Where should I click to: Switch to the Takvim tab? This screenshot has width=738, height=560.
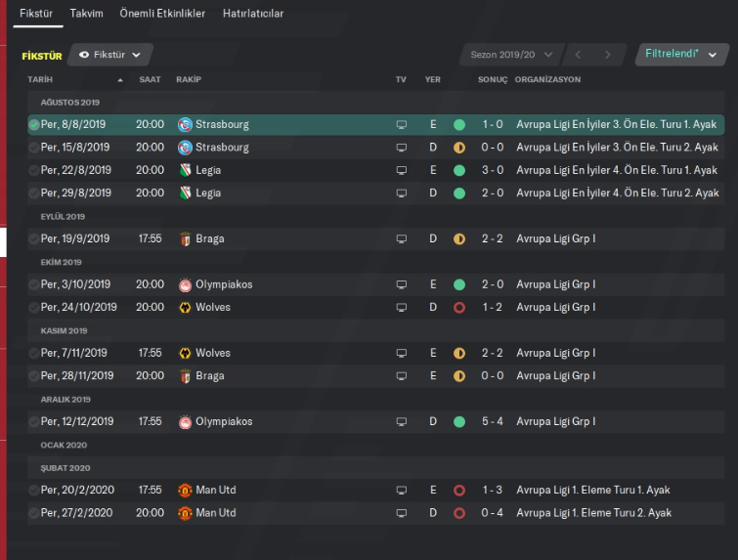pyautogui.click(x=86, y=14)
